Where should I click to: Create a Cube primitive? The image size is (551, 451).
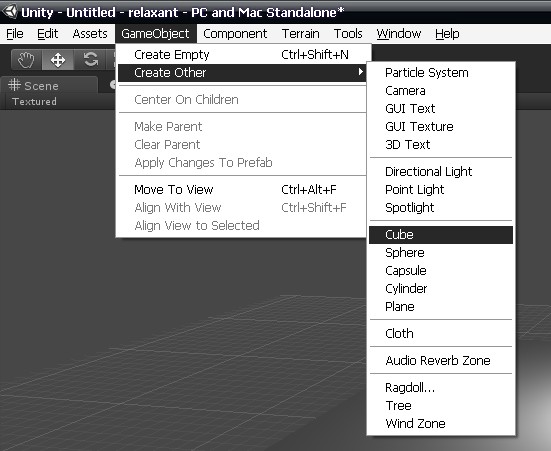[x=441, y=235]
